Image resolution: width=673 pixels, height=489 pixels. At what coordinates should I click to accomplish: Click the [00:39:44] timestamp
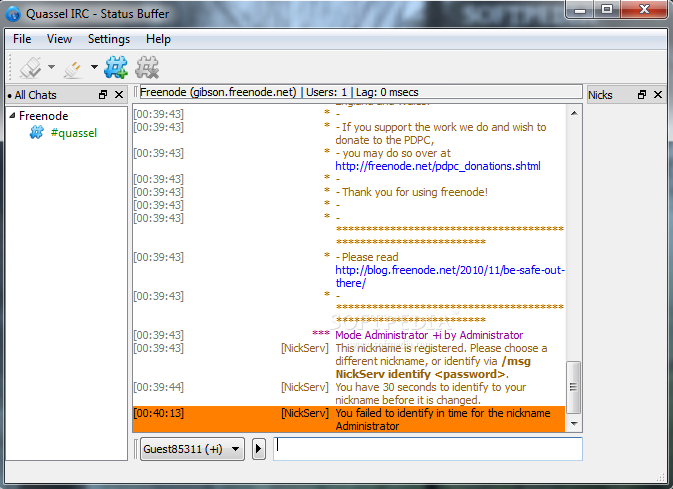[158, 387]
